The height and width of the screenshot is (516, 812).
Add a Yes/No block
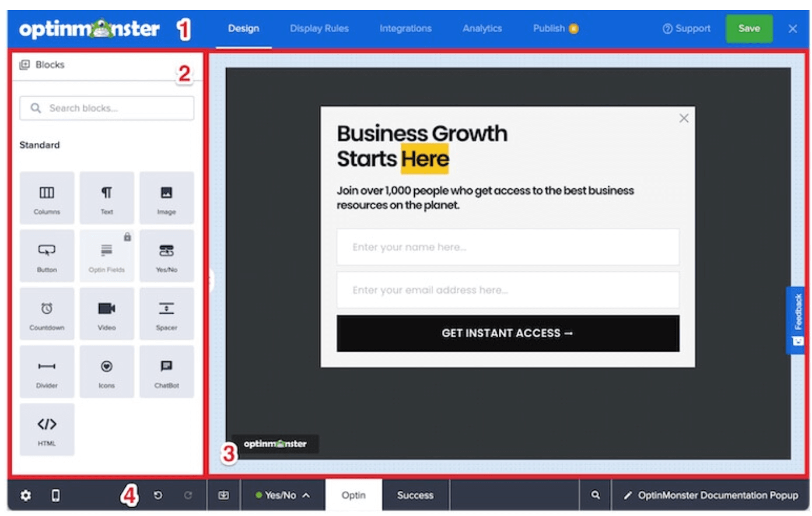point(166,256)
